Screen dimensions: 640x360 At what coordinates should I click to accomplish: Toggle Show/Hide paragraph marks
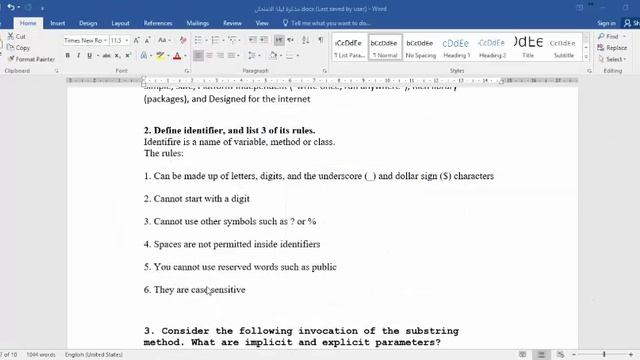(x=321, y=40)
